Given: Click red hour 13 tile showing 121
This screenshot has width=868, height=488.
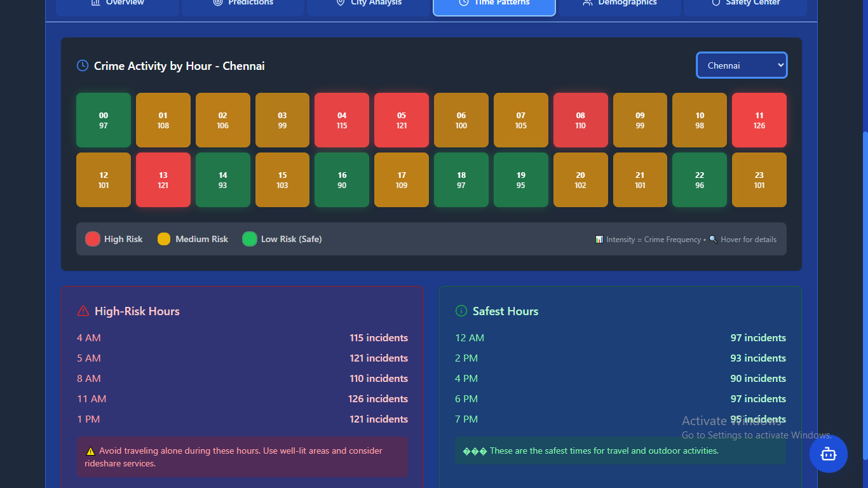Looking at the screenshot, I should point(163,180).
